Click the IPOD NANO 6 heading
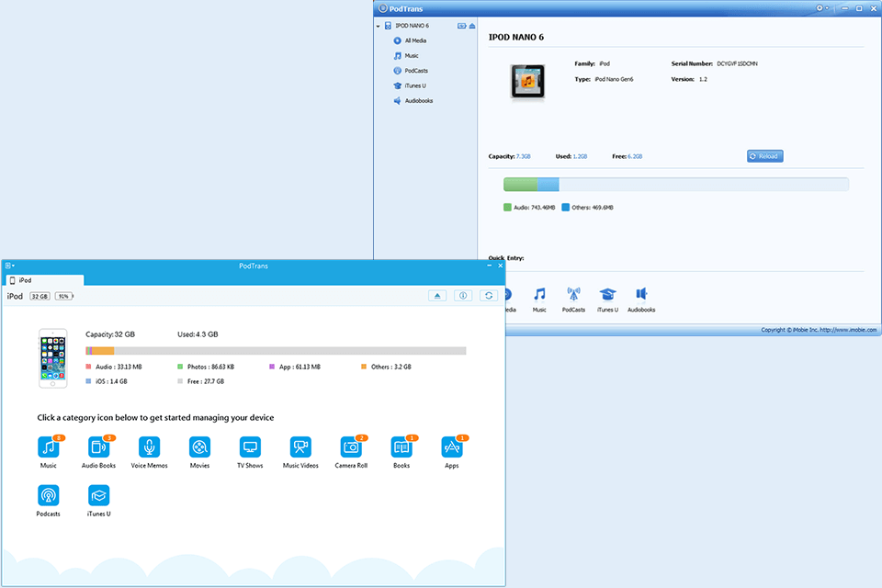Viewport: 882px width, 588px height. click(516, 37)
